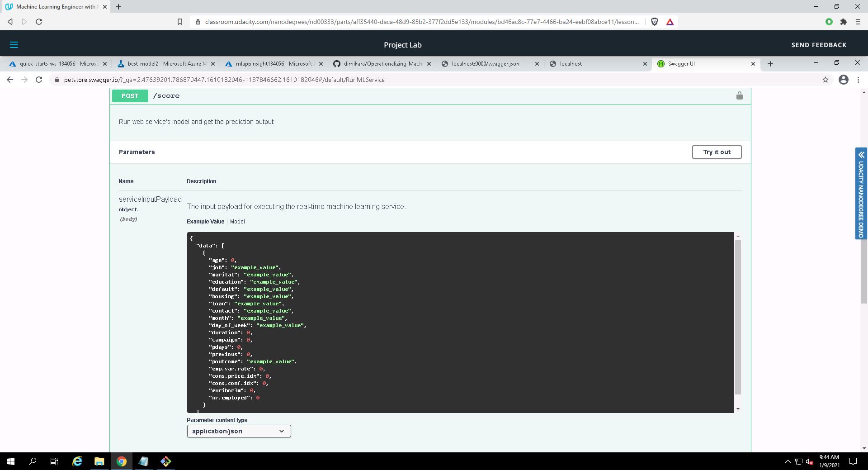Screen dimensions: 868x470
Task: Bookmark page with the star icon
Action: 825,80
